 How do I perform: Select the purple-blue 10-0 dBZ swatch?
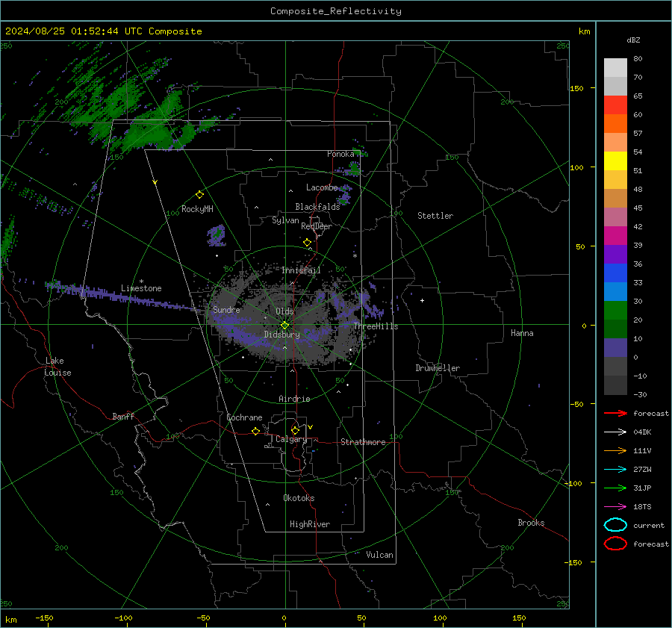(x=615, y=348)
